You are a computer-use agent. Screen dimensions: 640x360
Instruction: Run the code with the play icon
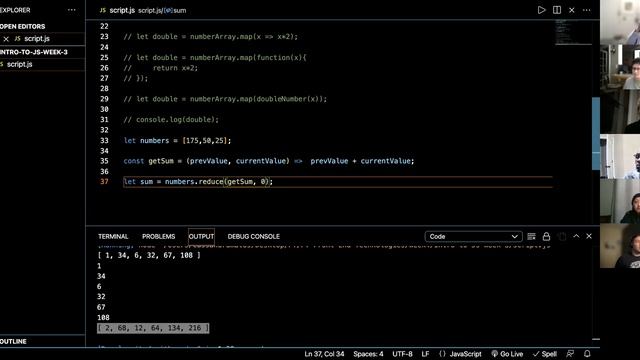(x=541, y=10)
